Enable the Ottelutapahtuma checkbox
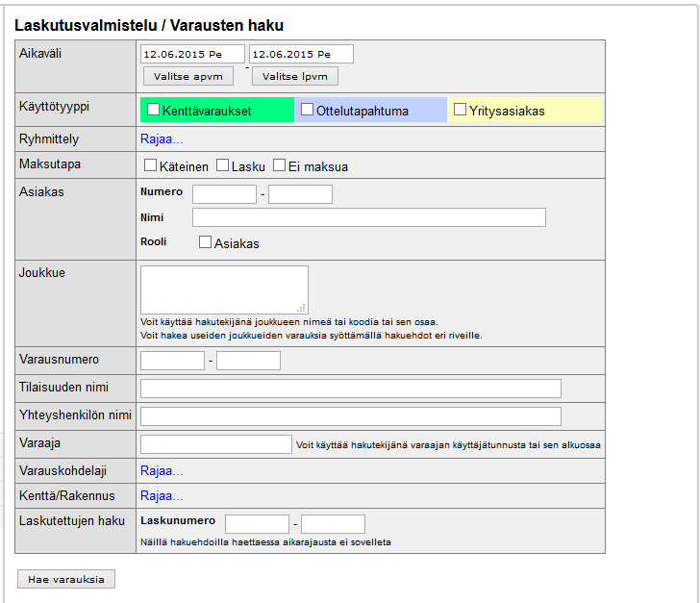700x603 pixels. tap(307, 110)
